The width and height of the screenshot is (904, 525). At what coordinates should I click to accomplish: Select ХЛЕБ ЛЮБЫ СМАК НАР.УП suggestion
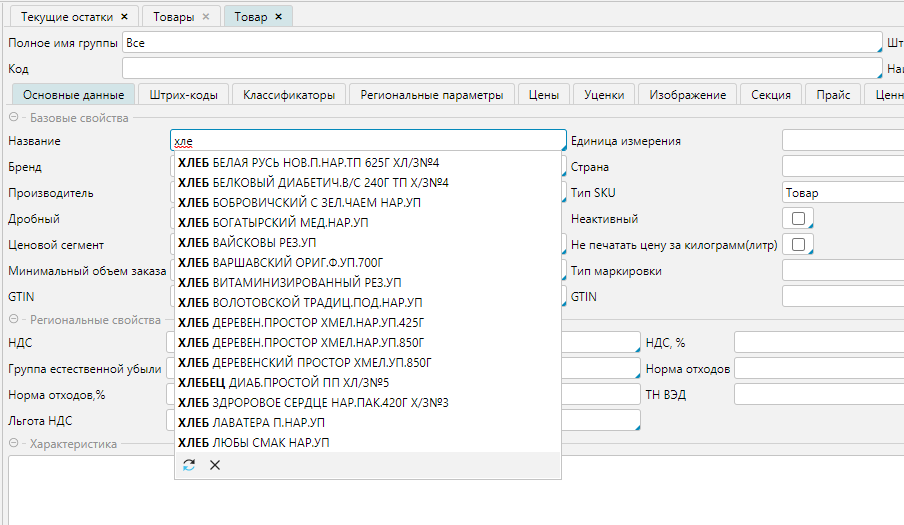tap(253, 442)
